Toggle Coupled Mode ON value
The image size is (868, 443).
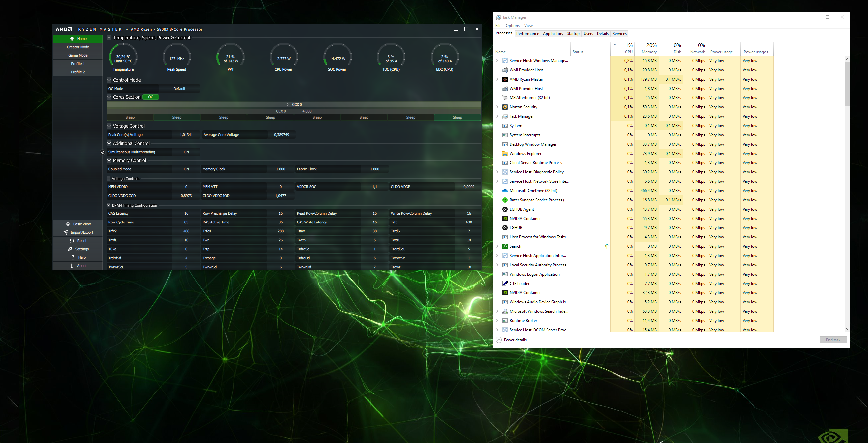pos(186,169)
